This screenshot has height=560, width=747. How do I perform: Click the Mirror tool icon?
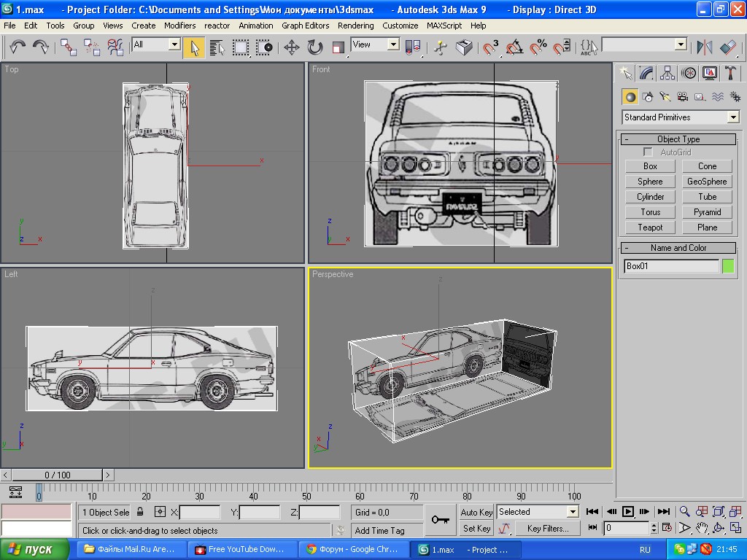(704, 47)
